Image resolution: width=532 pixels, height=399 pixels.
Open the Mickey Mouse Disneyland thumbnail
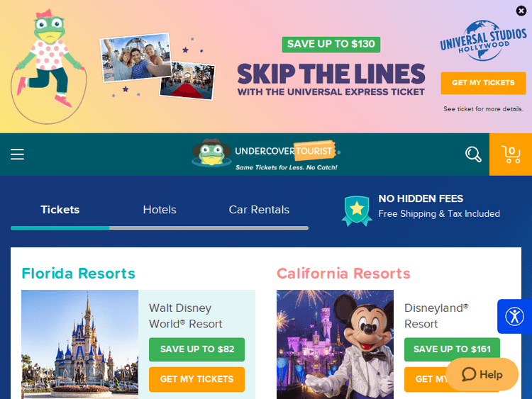click(335, 344)
